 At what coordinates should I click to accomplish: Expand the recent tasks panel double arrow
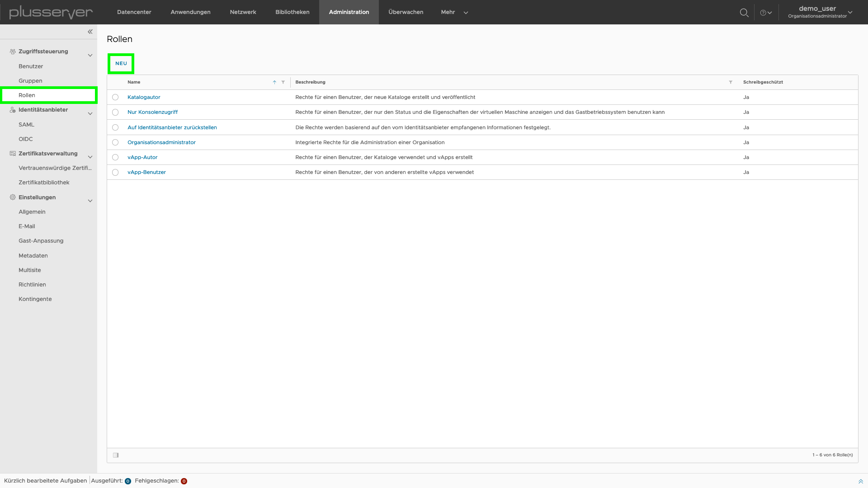pos(861,481)
